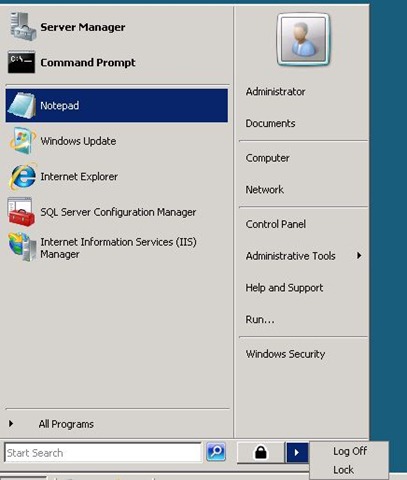Image resolution: width=407 pixels, height=480 pixels.
Task: Open Server Manager icon
Action: (x=22, y=27)
